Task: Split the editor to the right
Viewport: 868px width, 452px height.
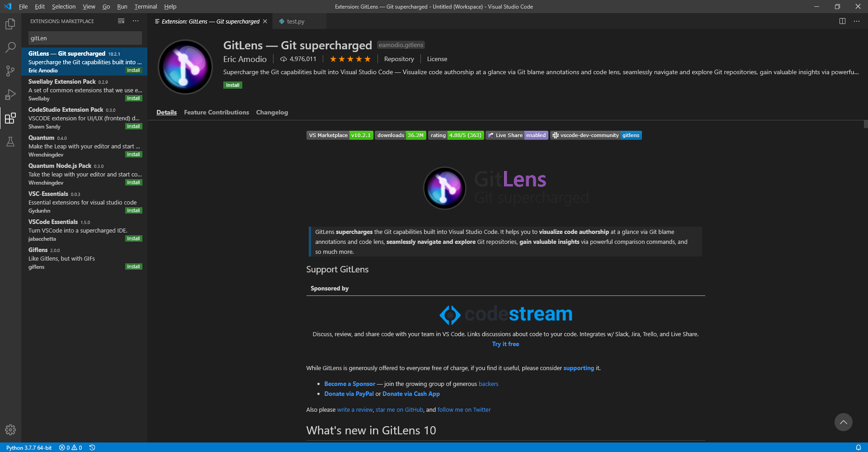Action: pos(842,21)
